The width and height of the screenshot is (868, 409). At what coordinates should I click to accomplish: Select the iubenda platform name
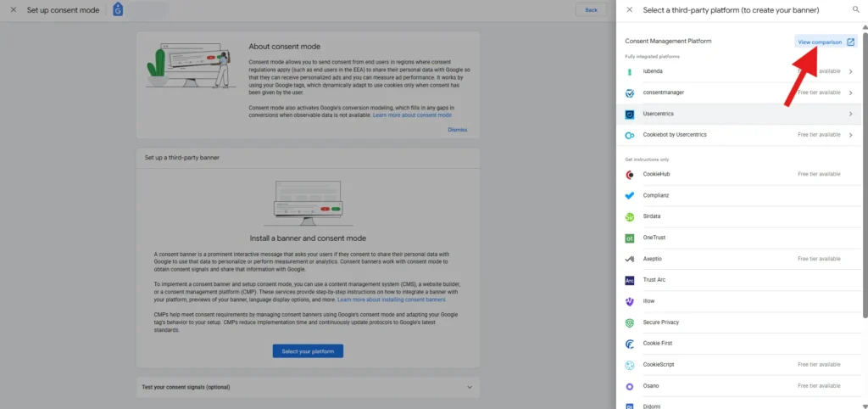tap(653, 71)
